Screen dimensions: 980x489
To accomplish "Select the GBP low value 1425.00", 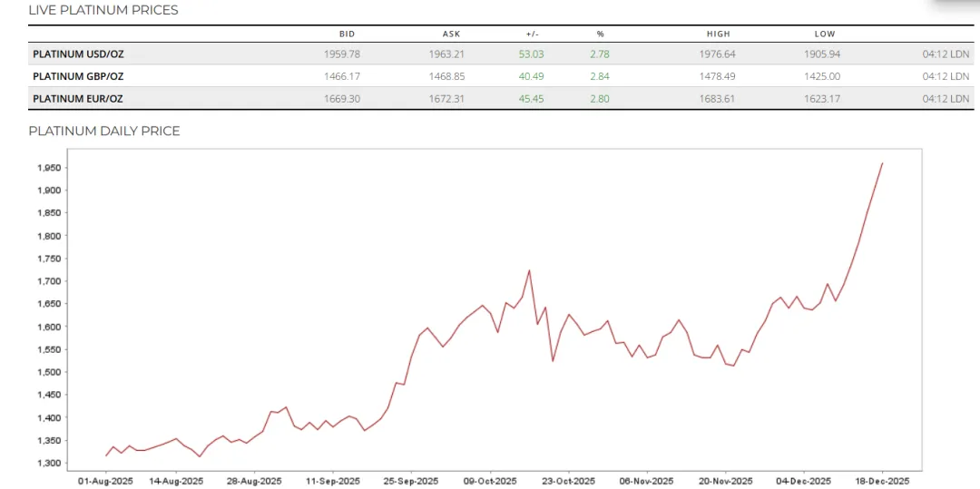I will click(x=822, y=76).
